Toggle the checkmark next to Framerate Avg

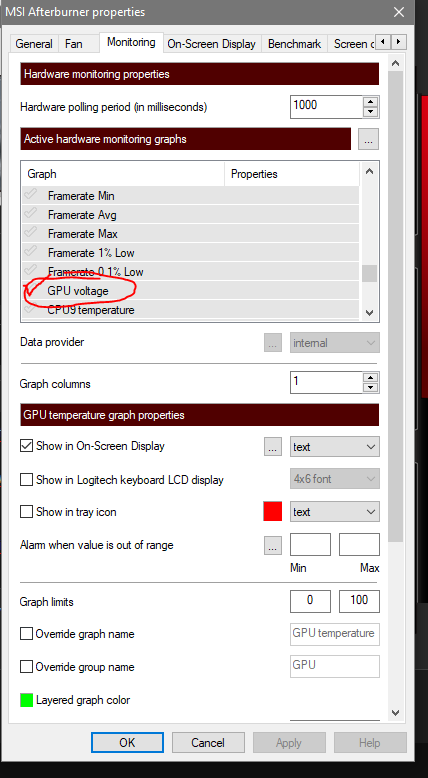pos(31,214)
